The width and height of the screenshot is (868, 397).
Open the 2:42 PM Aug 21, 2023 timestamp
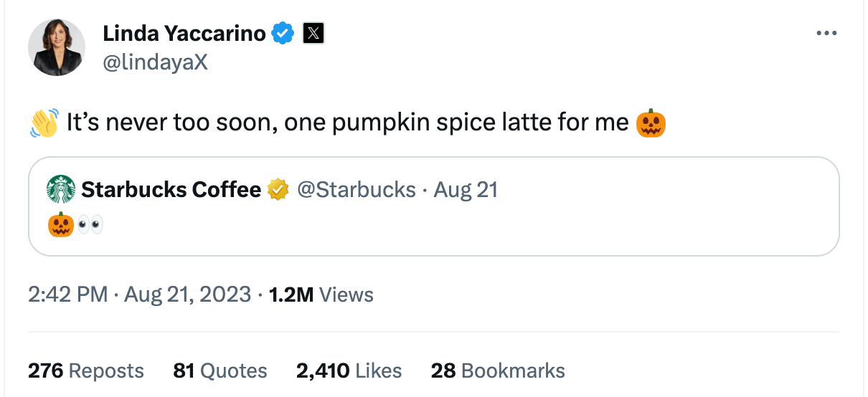(x=139, y=295)
